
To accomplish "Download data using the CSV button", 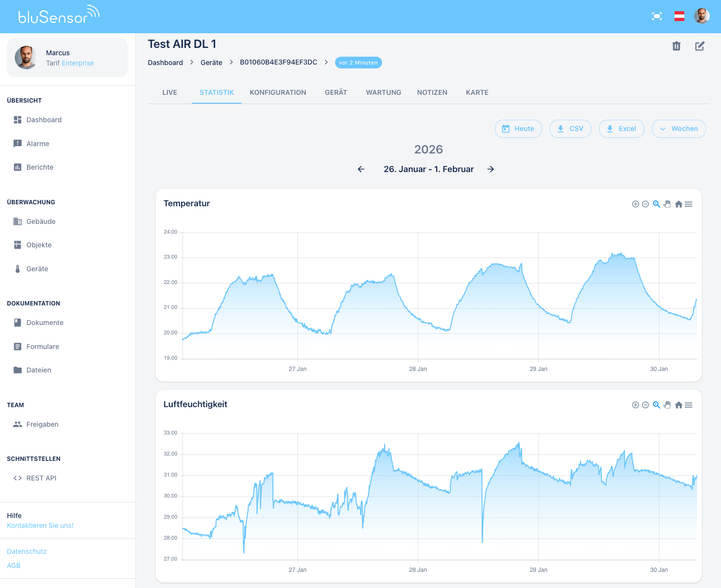I will 570,129.
